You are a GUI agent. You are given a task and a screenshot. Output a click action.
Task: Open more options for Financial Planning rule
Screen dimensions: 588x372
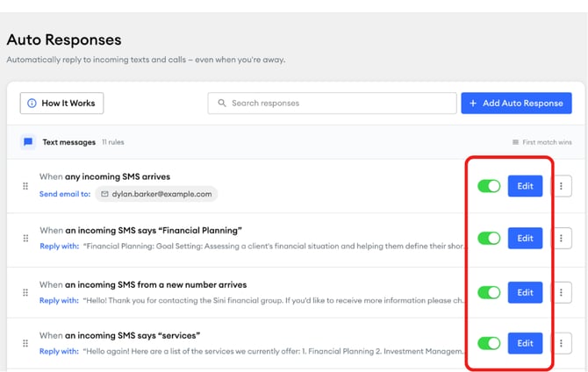tap(561, 238)
